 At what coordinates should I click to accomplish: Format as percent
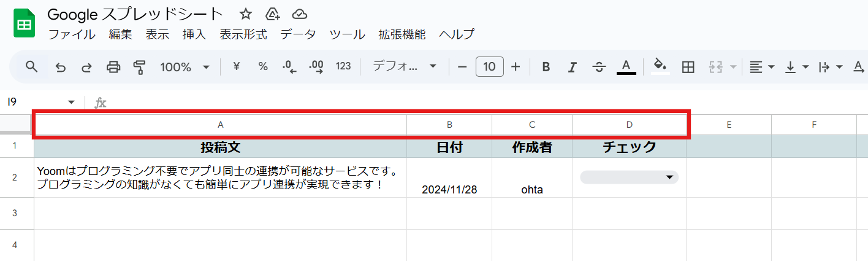(x=263, y=66)
